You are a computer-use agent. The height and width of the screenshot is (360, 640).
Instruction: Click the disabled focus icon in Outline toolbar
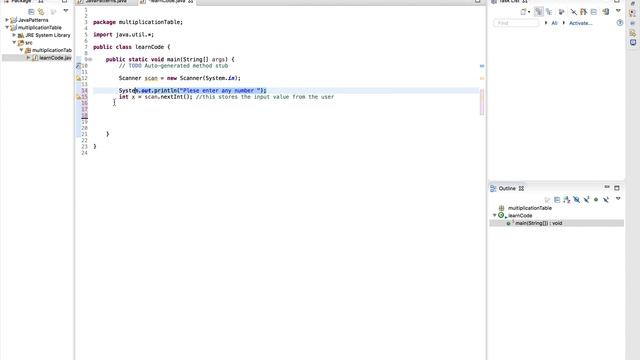coord(547,200)
